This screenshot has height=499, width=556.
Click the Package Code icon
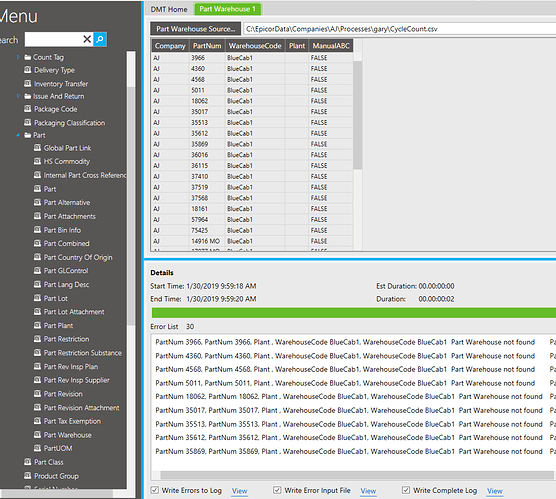[x=27, y=109]
